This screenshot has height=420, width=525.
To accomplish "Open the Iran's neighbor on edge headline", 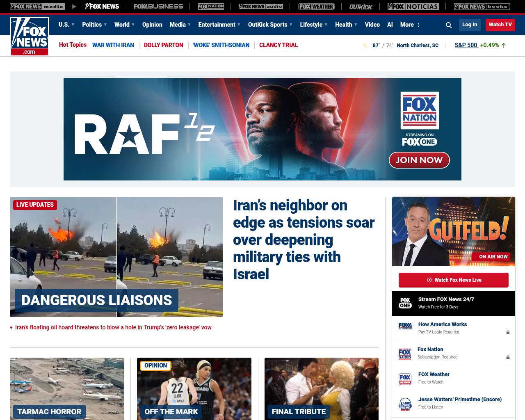I will [x=304, y=240].
